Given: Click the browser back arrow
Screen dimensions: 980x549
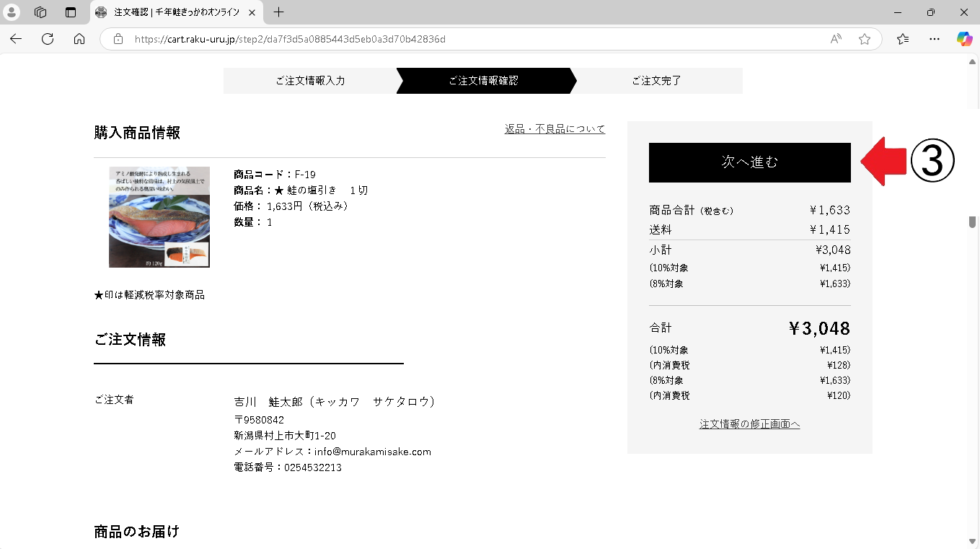Looking at the screenshot, I should [x=16, y=39].
